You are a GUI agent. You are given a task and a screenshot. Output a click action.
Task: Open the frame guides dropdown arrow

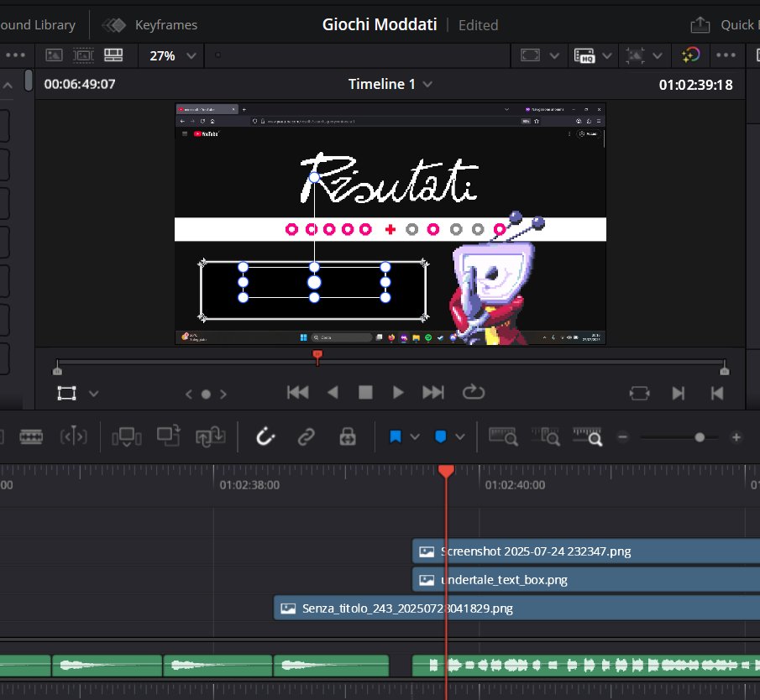554,55
